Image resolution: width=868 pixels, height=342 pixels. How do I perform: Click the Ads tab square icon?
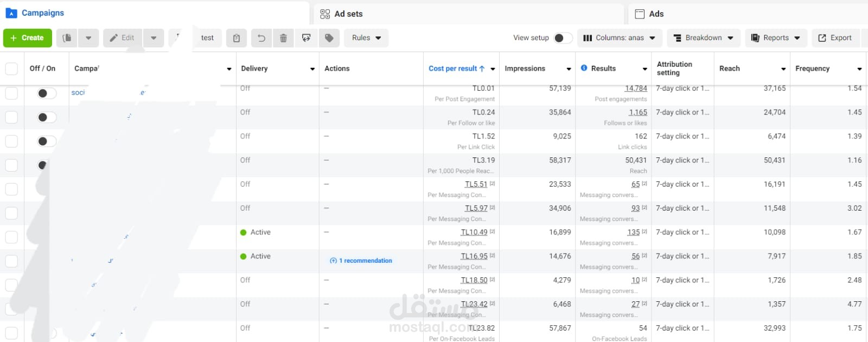[640, 14]
